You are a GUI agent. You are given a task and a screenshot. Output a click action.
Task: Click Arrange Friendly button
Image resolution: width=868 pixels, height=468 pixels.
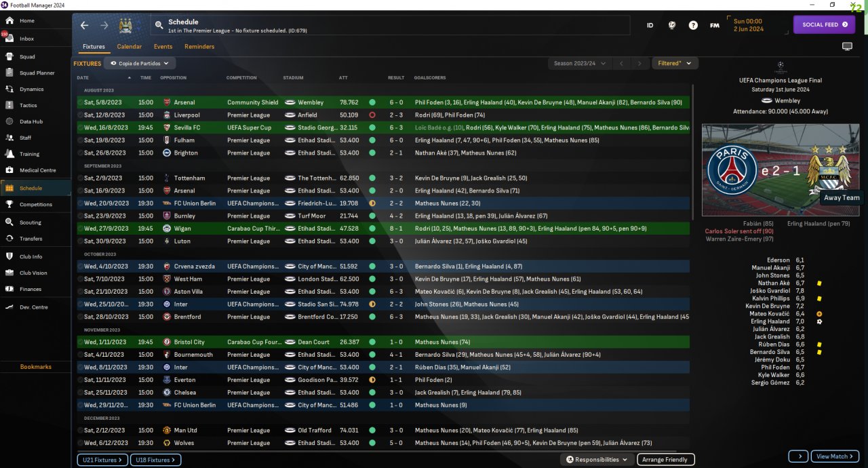[x=666, y=459]
